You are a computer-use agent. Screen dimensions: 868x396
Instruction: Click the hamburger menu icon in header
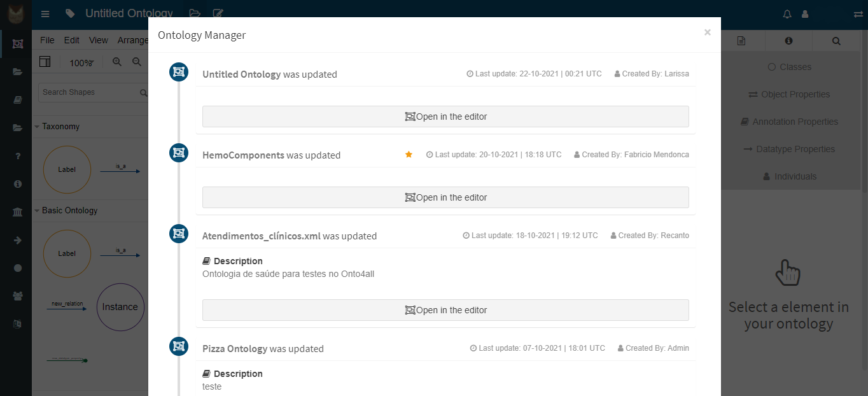point(45,14)
